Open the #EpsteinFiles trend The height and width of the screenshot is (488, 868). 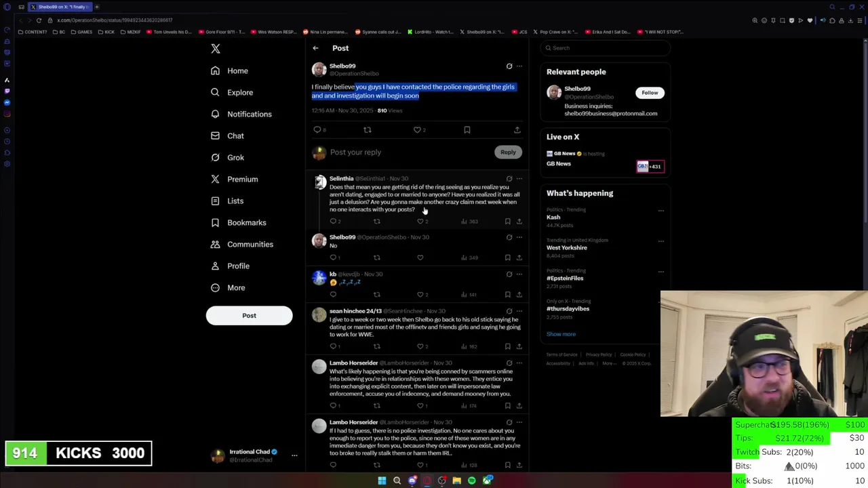tap(565, 279)
